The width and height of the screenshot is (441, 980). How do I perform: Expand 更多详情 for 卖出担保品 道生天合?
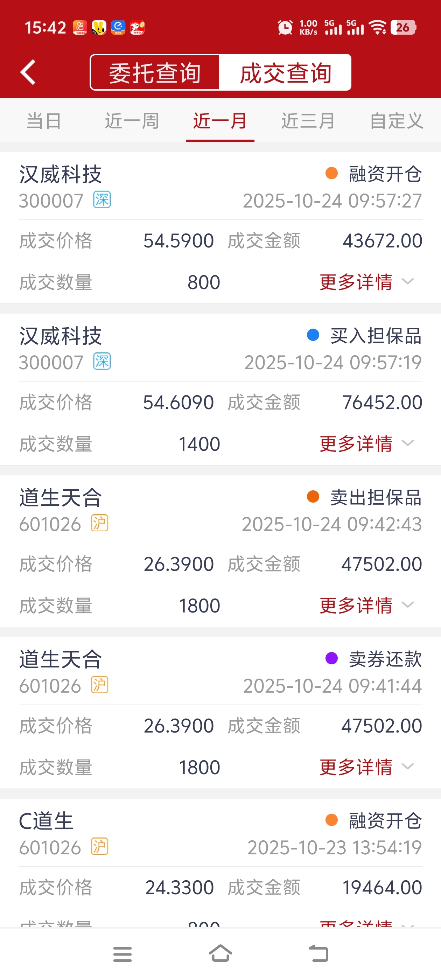pyautogui.click(x=366, y=605)
